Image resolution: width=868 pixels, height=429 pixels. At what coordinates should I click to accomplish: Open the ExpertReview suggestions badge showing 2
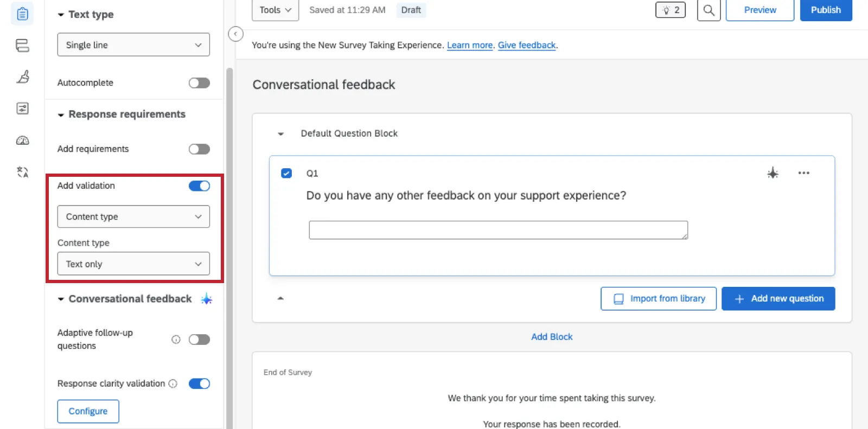[671, 10]
